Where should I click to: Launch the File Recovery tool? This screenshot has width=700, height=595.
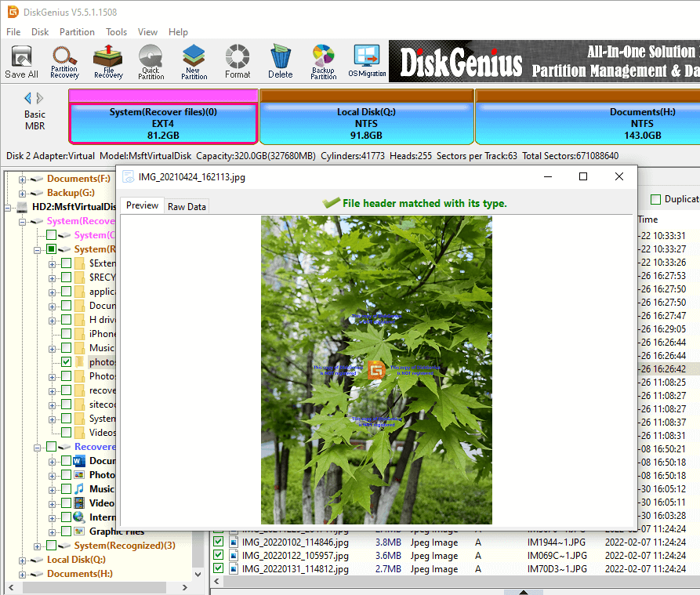pos(108,61)
